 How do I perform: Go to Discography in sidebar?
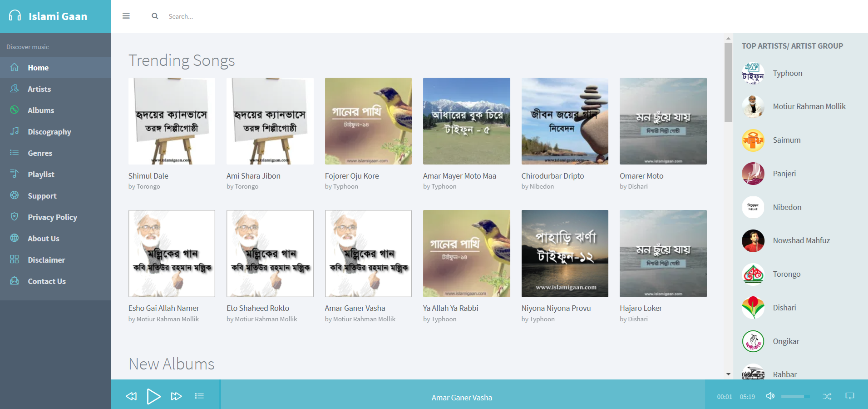tap(49, 132)
